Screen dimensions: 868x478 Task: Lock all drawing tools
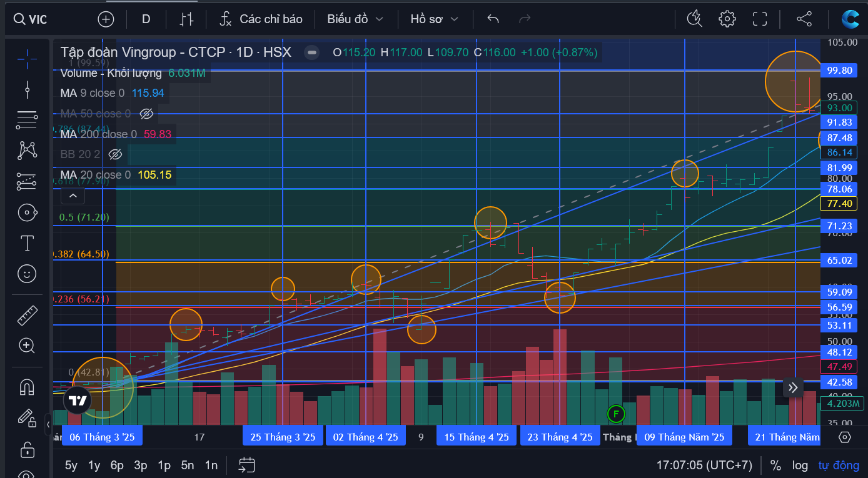click(x=27, y=449)
